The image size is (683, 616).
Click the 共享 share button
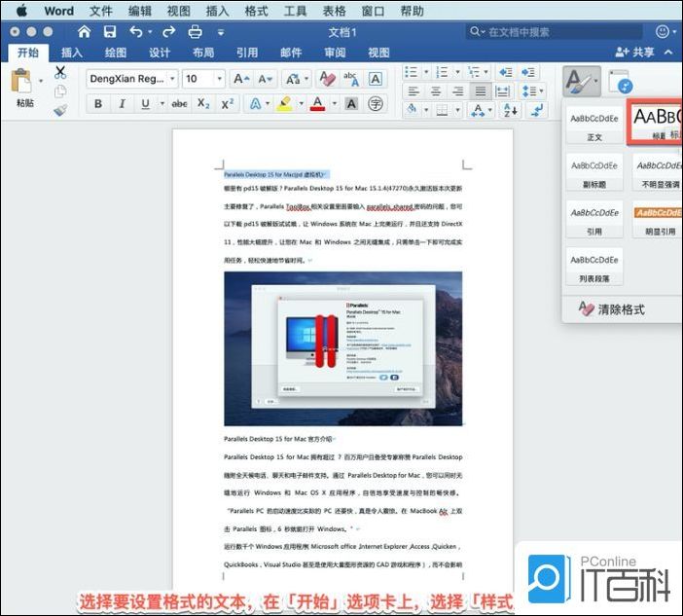[x=634, y=53]
